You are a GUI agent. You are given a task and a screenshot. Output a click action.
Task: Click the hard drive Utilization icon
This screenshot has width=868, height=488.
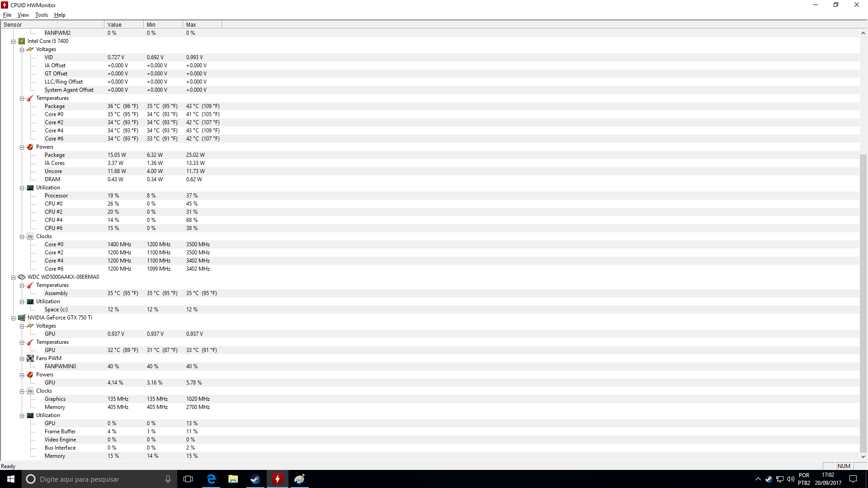(x=30, y=301)
